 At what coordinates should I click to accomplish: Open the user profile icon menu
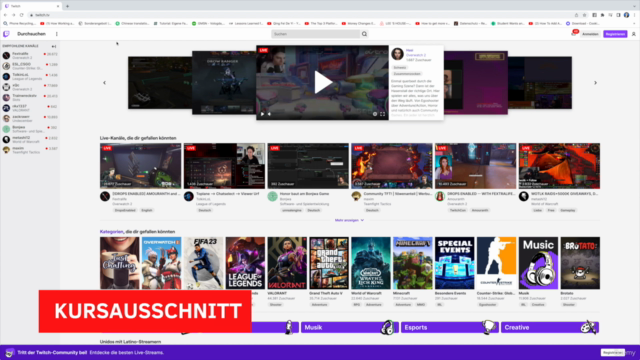[x=633, y=34]
